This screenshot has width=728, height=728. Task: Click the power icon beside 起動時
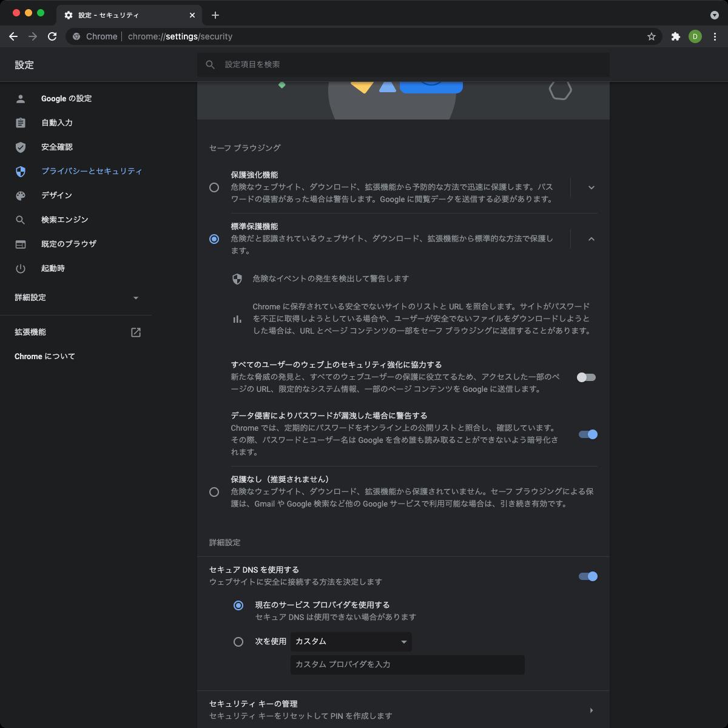pyautogui.click(x=21, y=268)
